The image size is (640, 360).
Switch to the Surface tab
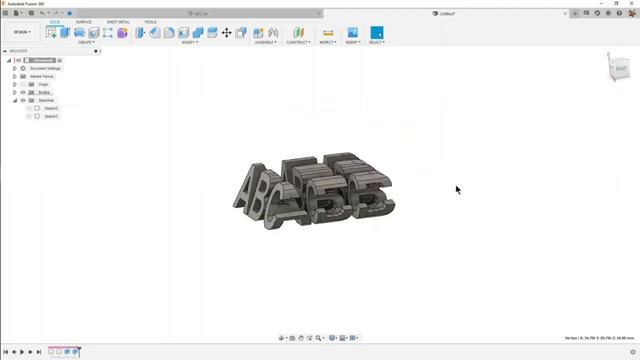click(x=84, y=22)
